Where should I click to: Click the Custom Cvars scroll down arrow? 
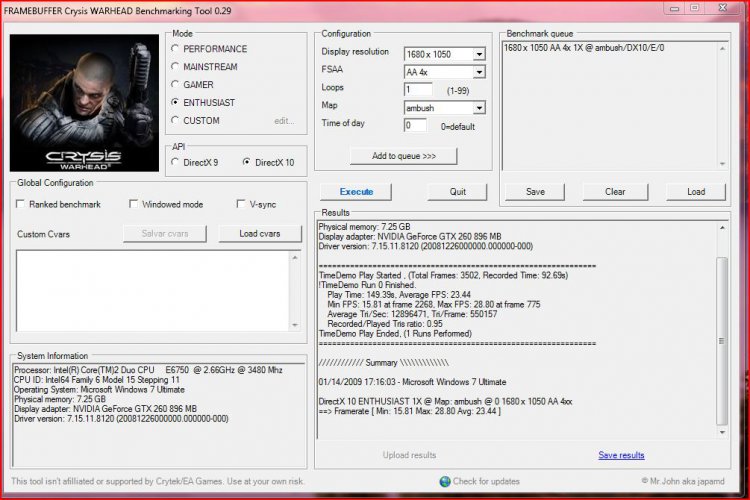click(295, 325)
